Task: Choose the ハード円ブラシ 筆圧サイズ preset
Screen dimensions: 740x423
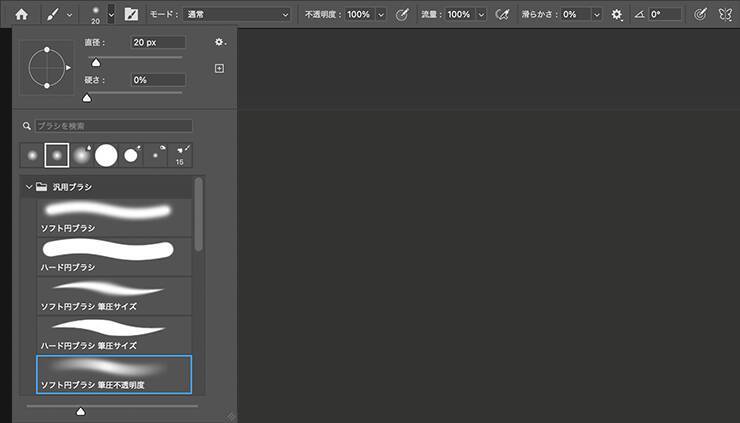Action: pyautogui.click(x=114, y=334)
